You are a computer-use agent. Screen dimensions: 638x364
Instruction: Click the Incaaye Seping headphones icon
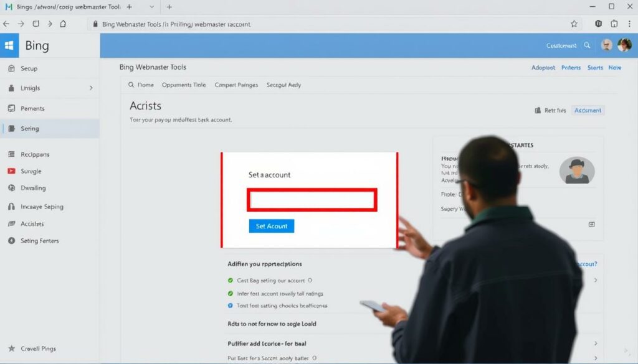pyautogui.click(x=11, y=207)
